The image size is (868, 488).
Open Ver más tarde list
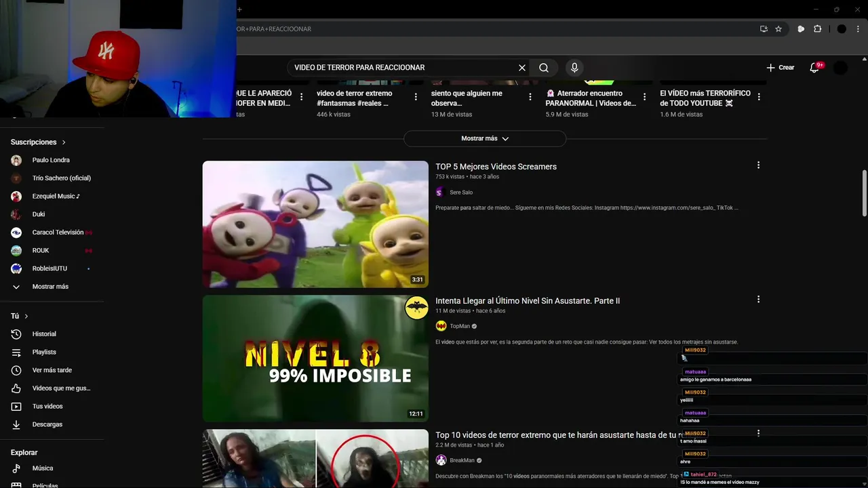(x=52, y=370)
